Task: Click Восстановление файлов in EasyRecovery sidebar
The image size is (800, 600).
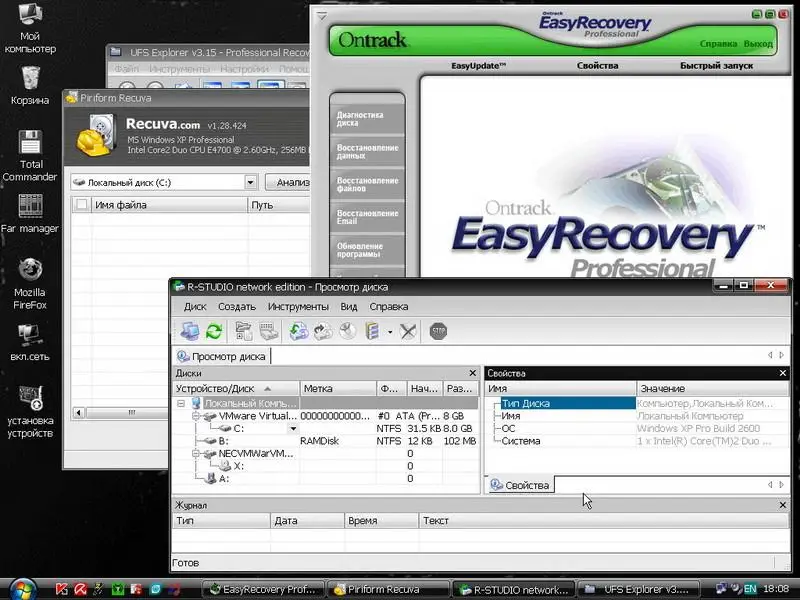Action: pyautogui.click(x=367, y=184)
